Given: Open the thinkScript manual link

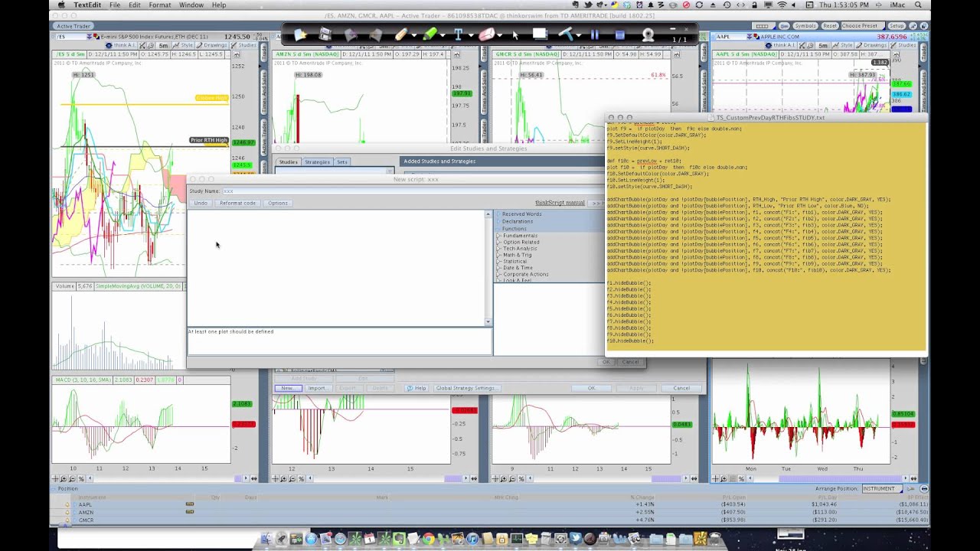Looking at the screenshot, I should click(x=560, y=203).
